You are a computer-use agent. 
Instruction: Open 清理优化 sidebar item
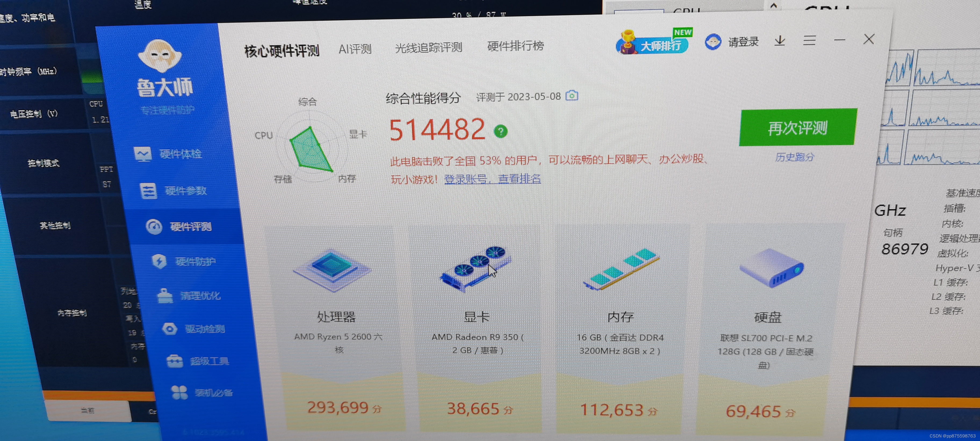(x=189, y=296)
